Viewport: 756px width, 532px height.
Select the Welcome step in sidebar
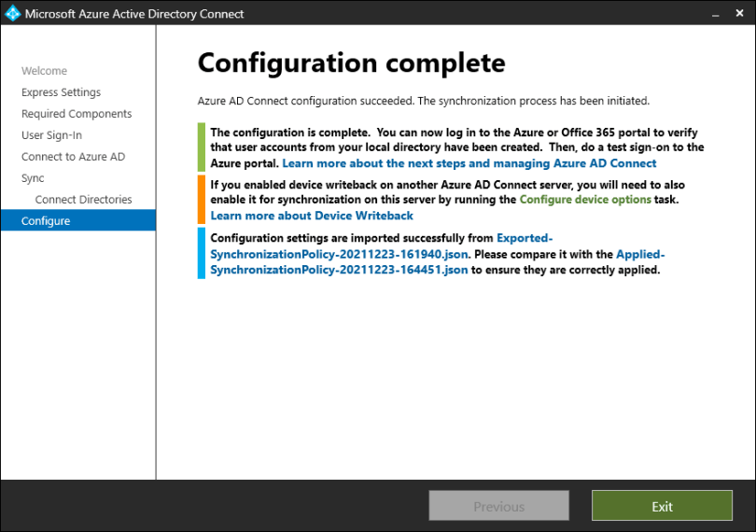(45, 71)
